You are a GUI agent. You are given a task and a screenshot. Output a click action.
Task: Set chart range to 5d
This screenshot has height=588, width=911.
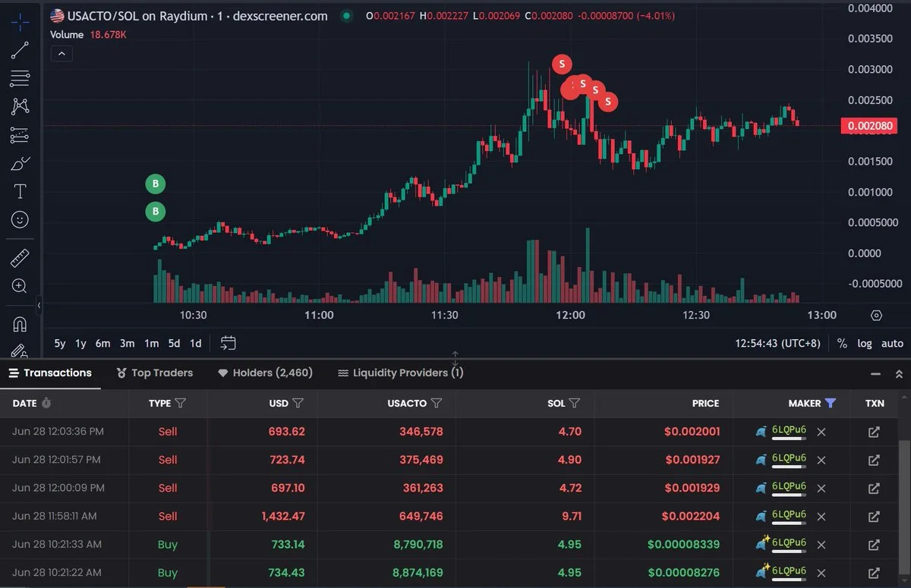[174, 343]
